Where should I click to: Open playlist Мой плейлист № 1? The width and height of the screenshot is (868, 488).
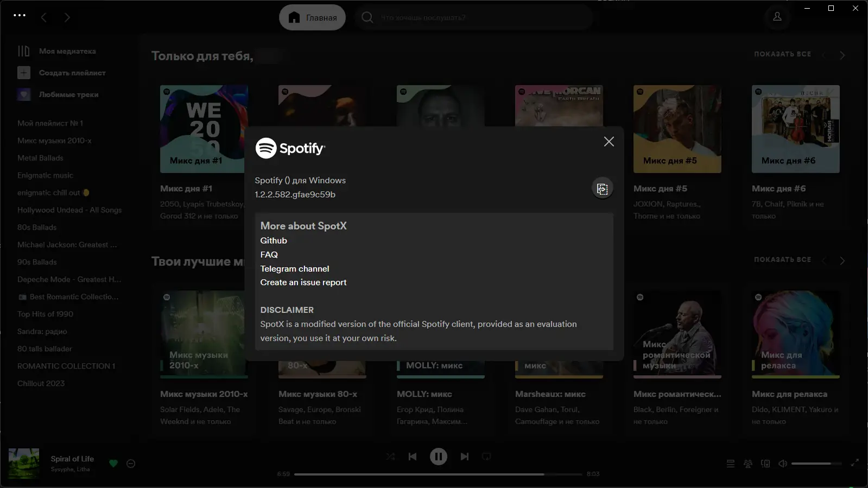point(50,123)
